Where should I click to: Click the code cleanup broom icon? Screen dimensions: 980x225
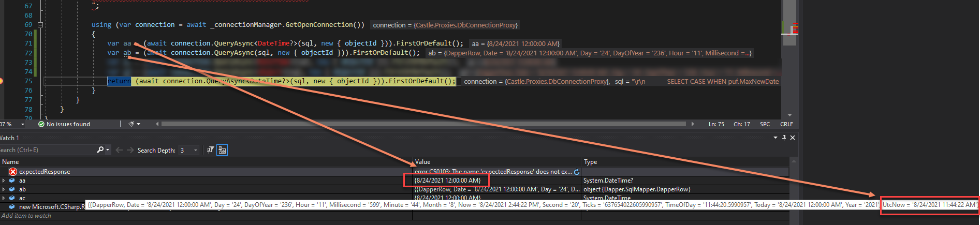pyautogui.click(x=131, y=124)
